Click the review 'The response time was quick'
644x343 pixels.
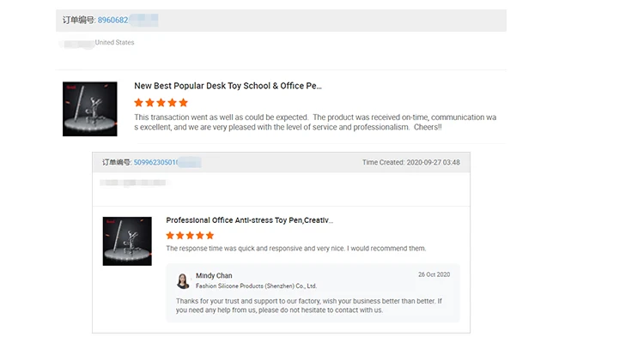pyautogui.click(x=296, y=248)
